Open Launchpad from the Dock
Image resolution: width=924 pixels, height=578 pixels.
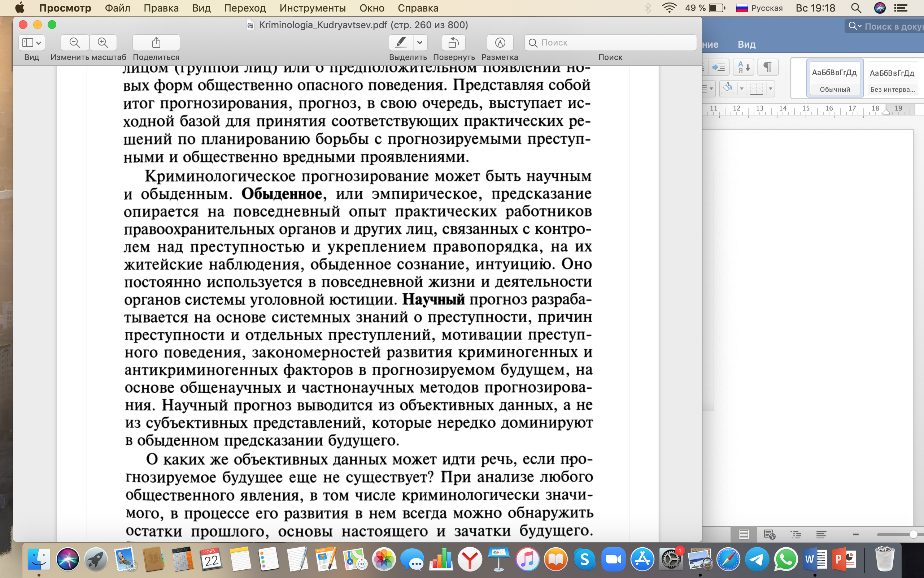click(96, 559)
